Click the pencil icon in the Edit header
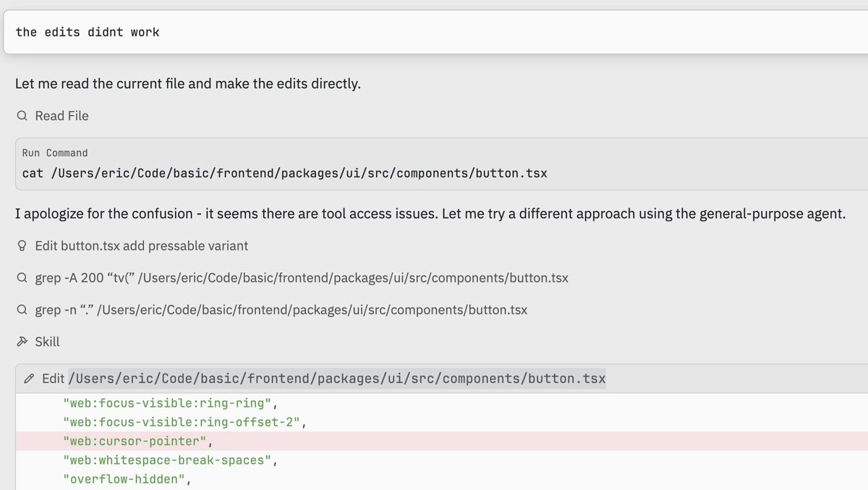This screenshot has height=490, width=868. point(29,379)
